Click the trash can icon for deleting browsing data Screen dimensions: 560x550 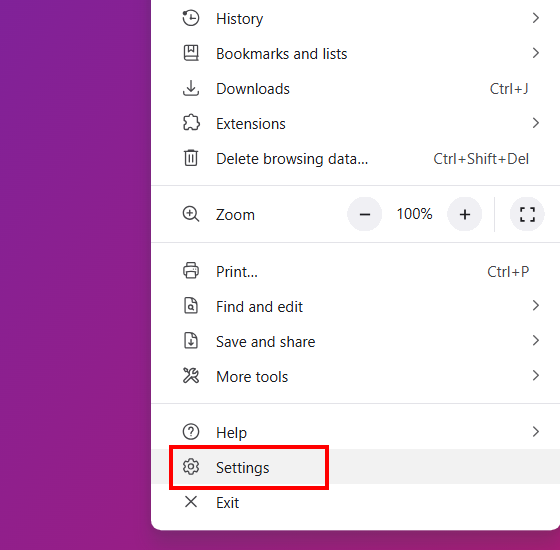click(191, 158)
